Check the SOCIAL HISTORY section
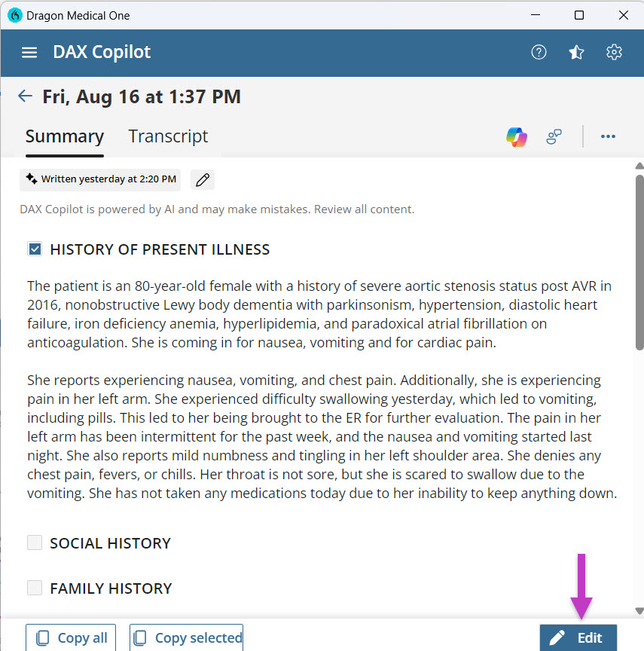644x651 pixels. click(35, 542)
